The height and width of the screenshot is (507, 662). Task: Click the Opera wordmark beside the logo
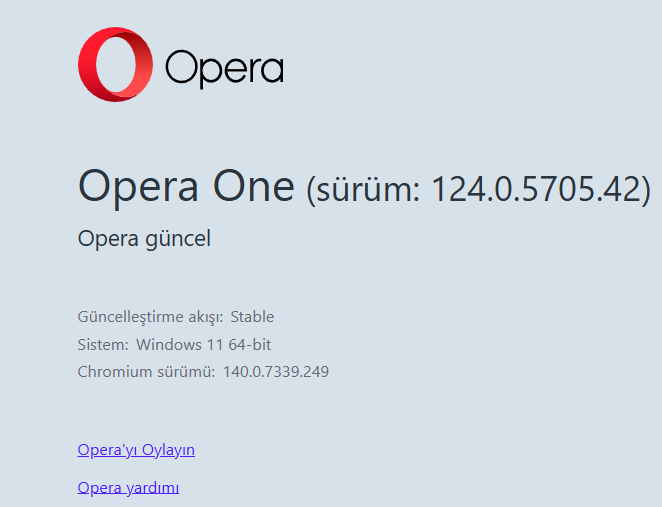click(x=224, y=68)
